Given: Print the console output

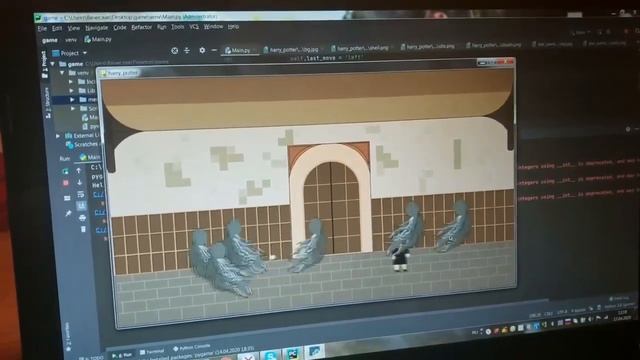Looking at the screenshot, I should click(x=82, y=218).
